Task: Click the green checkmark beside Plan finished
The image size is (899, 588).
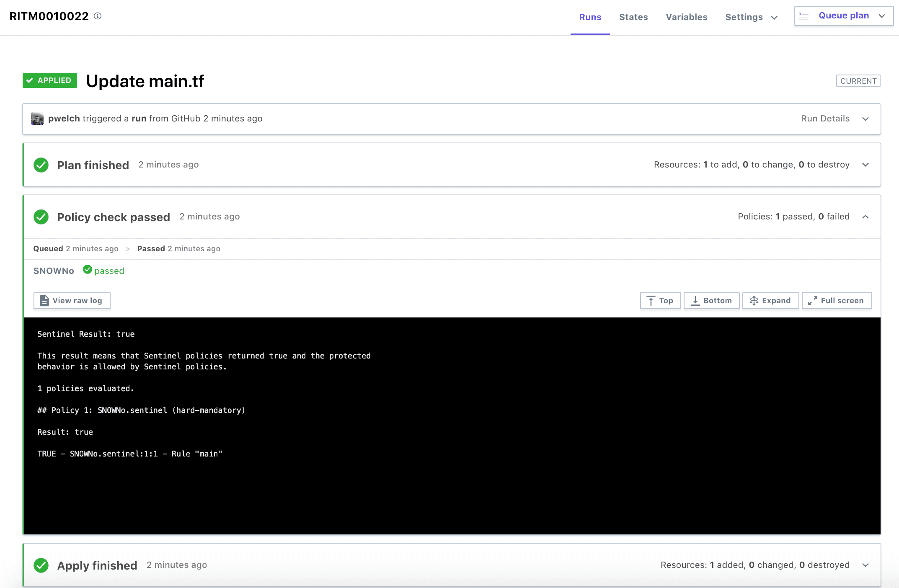Action: click(41, 165)
